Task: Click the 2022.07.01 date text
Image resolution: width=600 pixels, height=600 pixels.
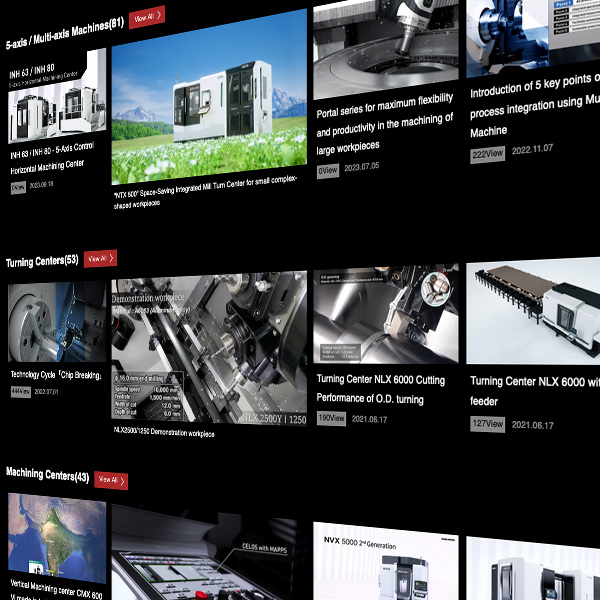Action: (46, 392)
